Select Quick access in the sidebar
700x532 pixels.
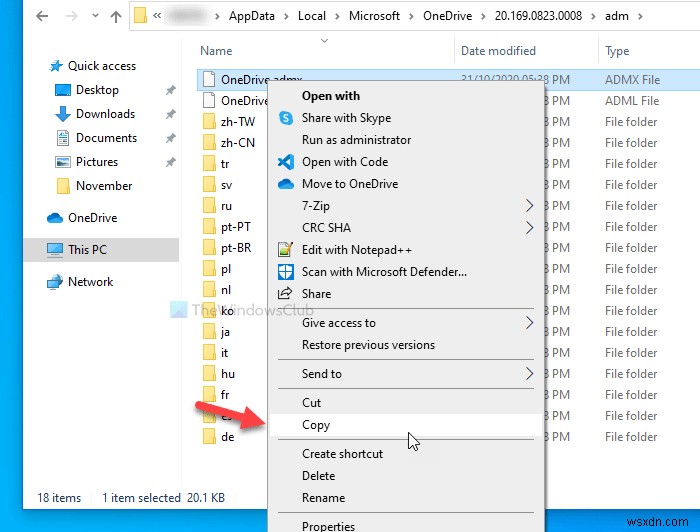coord(101,66)
